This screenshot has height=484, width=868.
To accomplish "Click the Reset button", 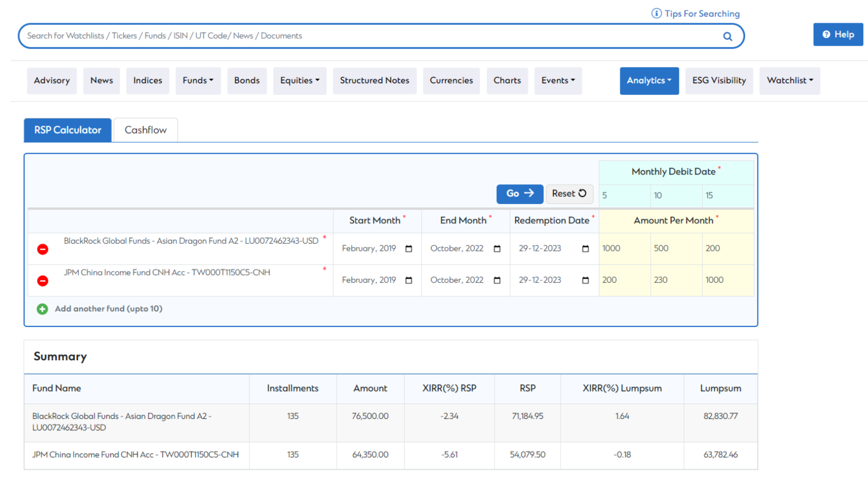I will (569, 194).
